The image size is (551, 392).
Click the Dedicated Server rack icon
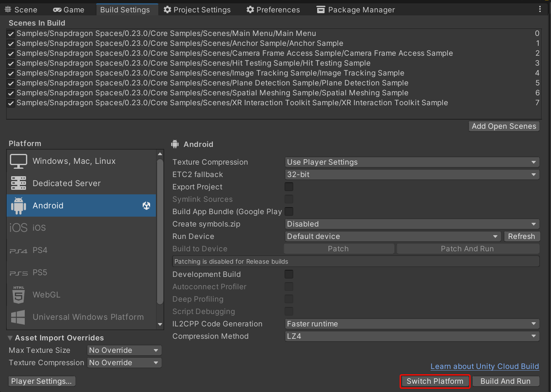pyautogui.click(x=19, y=183)
